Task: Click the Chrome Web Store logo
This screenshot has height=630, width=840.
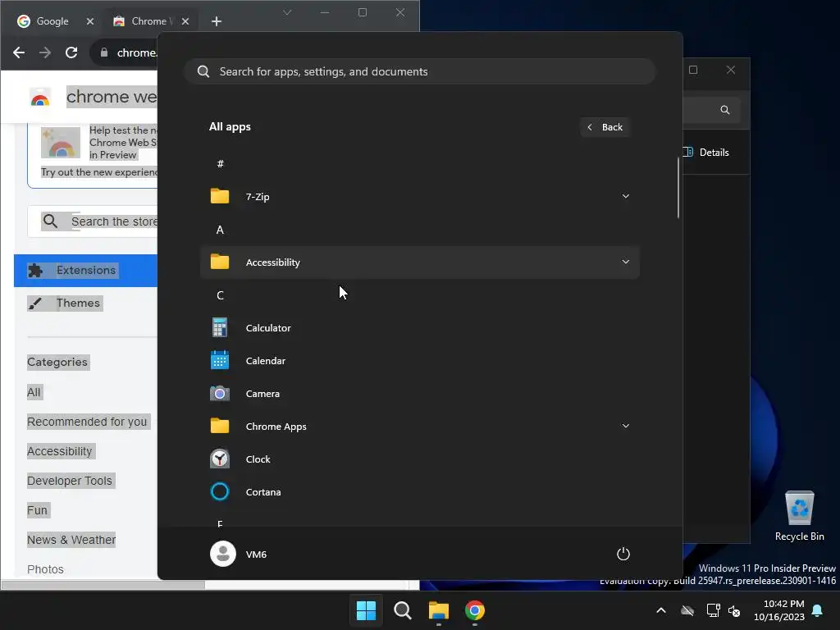Action: click(40, 98)
